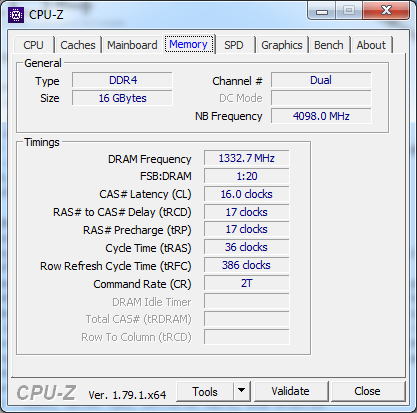
Task: Click the Command Rate 2T field
Action: coord(247,283)
